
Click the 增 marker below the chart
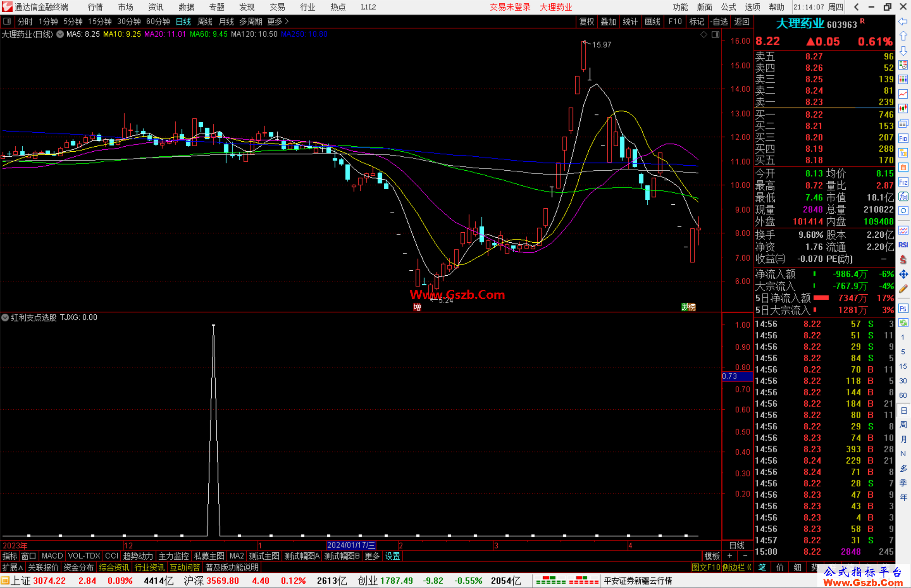(x=417, y=307)
